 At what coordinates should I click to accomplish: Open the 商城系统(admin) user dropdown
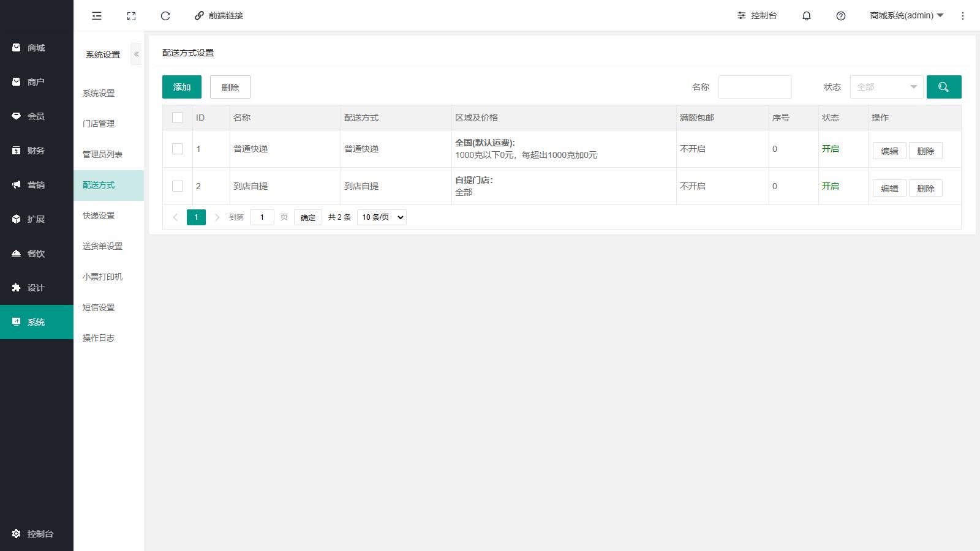pyautogui.click(x=907, y=16)
